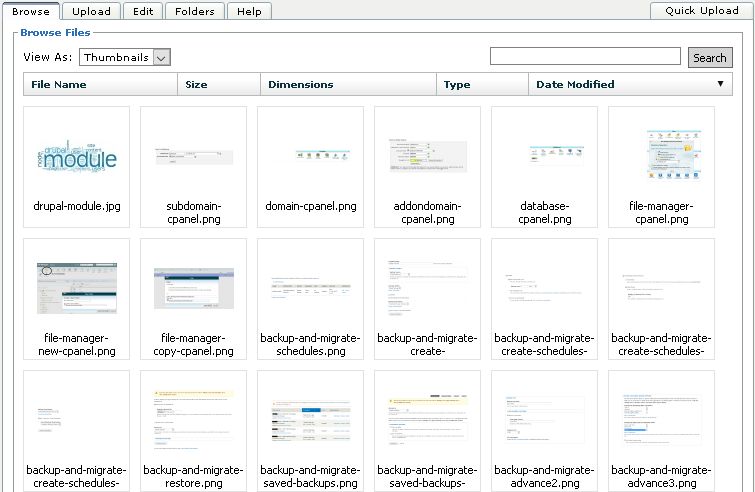Select the subdomain-cpanel.png thumbnail
Viewport: 755px width, 492px height.
(x=193, y=157)
